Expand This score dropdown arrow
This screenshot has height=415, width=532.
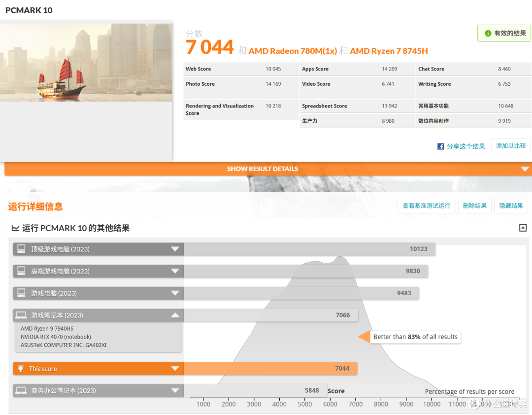[x=175, y=369]
